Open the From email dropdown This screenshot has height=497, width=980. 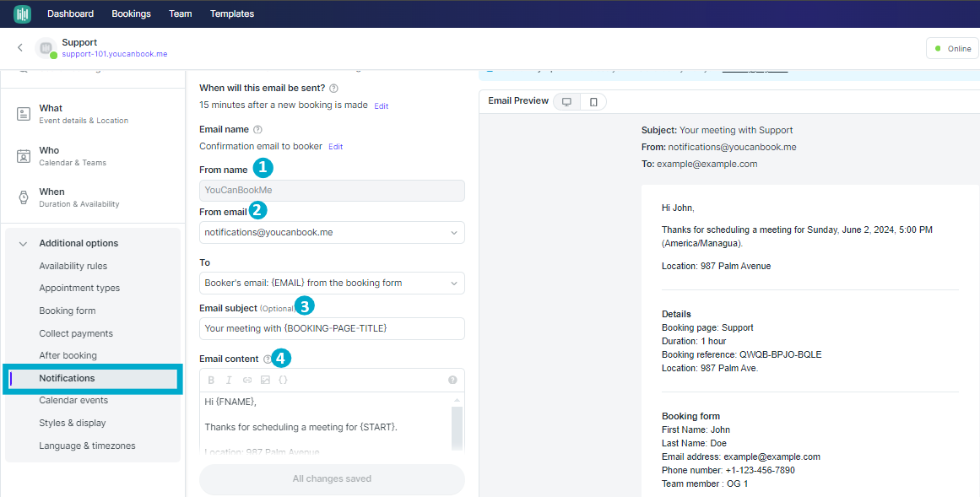(x=332, y=233)
